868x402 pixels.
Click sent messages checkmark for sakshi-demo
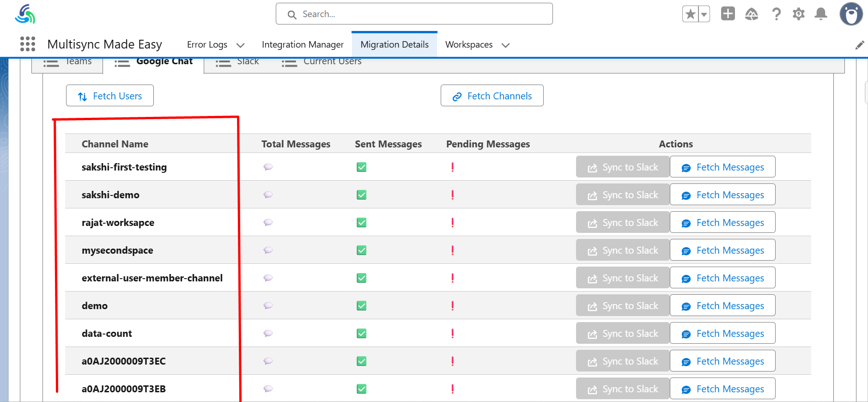pos(362,195)
